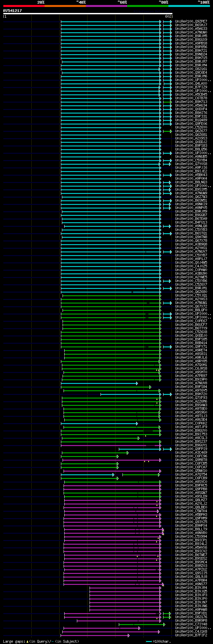Select subject label UniRef100_B6TTY9

coord(191,328)
